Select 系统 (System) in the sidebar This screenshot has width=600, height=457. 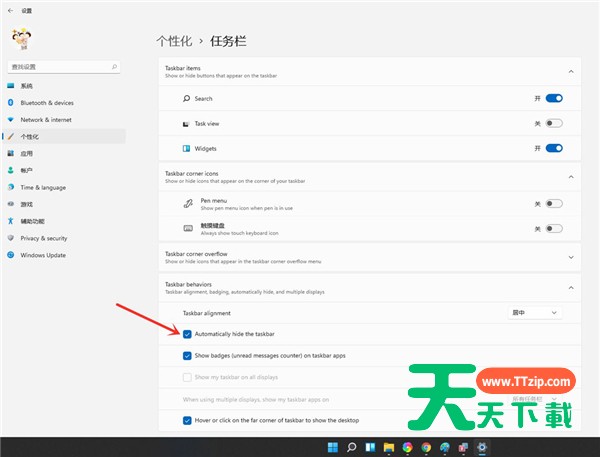pos(27,86)
